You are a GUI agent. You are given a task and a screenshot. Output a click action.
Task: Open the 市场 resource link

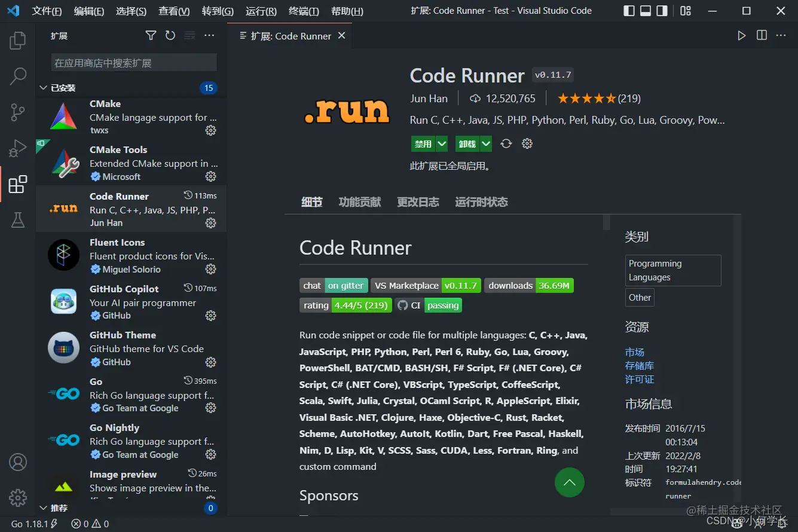tap(635, 352)
